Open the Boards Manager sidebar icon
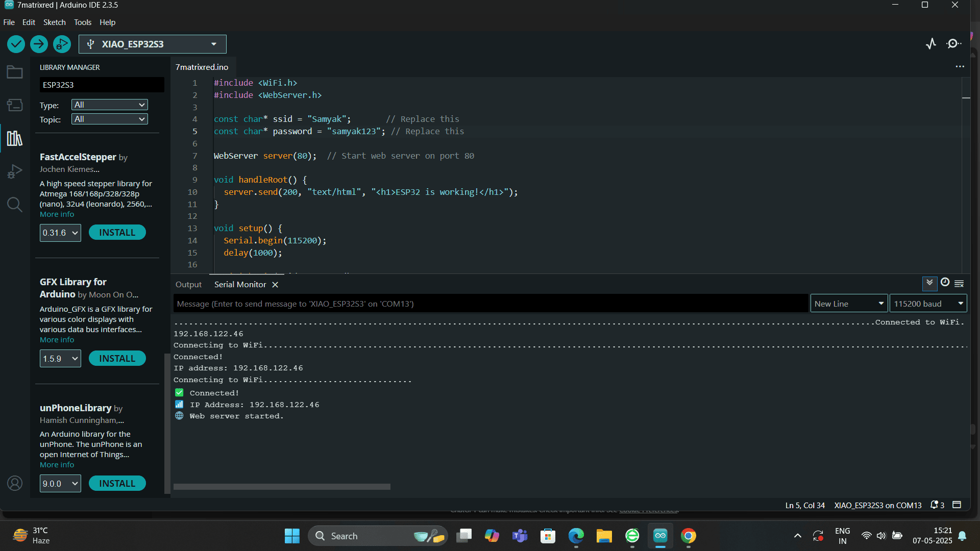 pos(14,105)
